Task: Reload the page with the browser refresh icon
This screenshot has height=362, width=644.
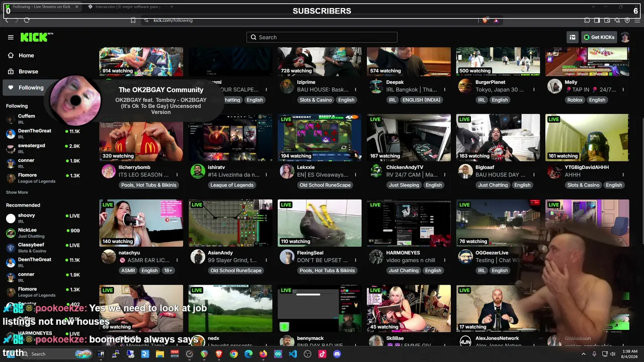Action: pos(27,20)
